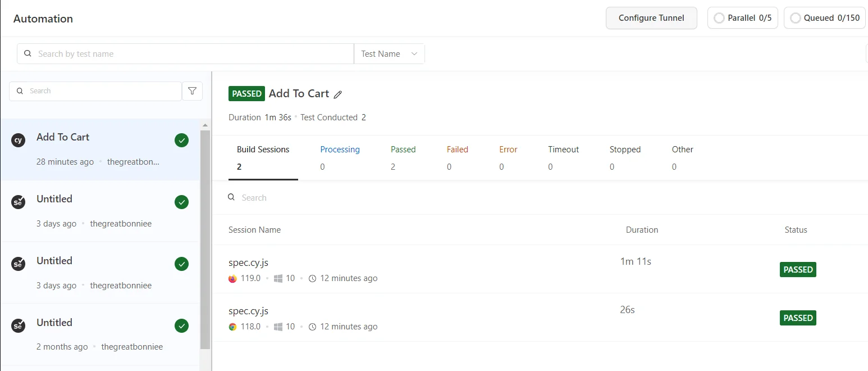Click the Windows OS icon on the Firefox session
The image size is (868, 371).
click(x=278, y=278)
